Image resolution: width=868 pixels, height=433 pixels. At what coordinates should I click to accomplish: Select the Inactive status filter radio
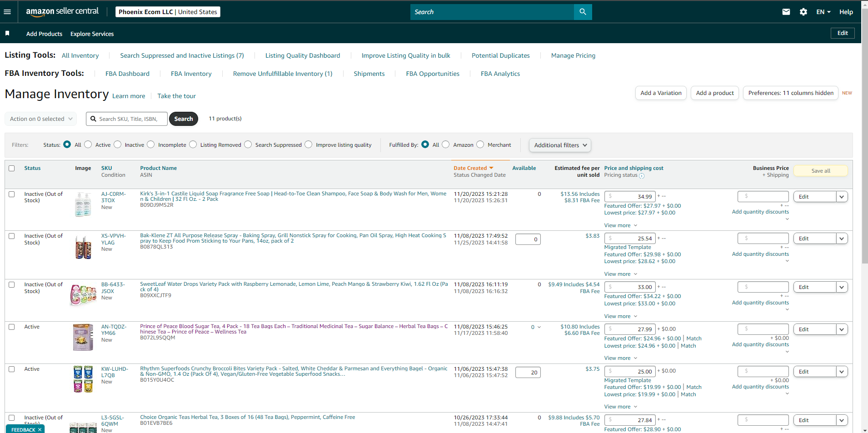click(118, 144)
